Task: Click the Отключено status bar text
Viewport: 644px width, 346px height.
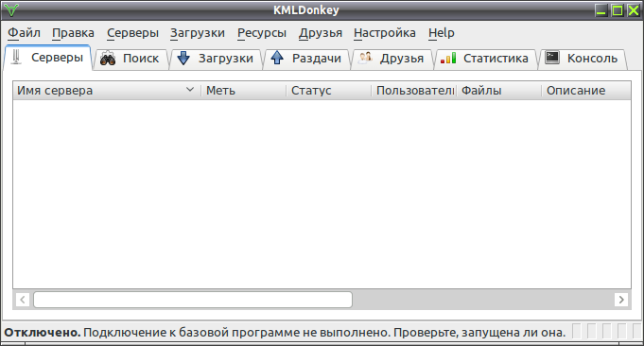Action: 43,333
